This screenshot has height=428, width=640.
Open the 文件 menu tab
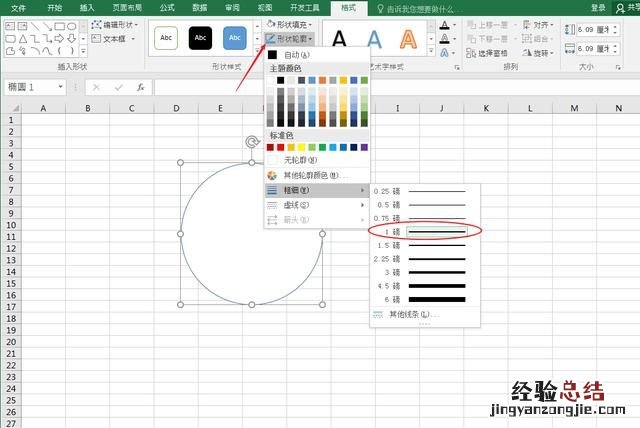pos(18,8)
